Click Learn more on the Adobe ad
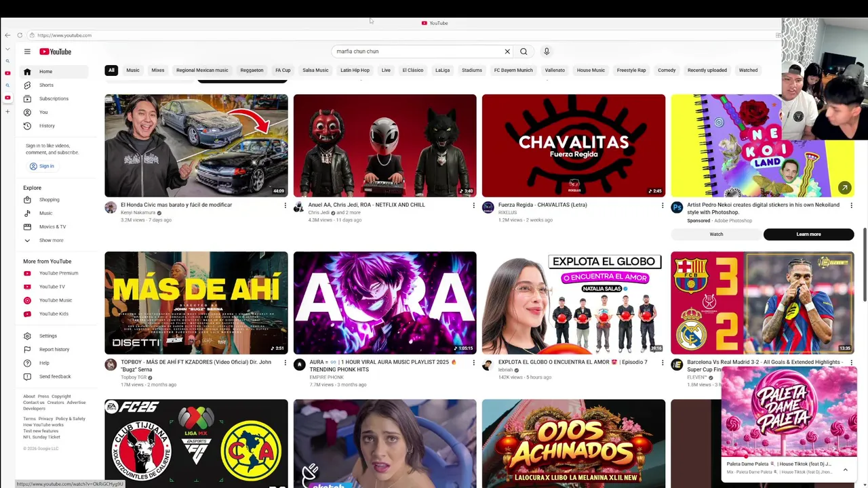Viewport: 868px width, 488px height. point(808,235)
